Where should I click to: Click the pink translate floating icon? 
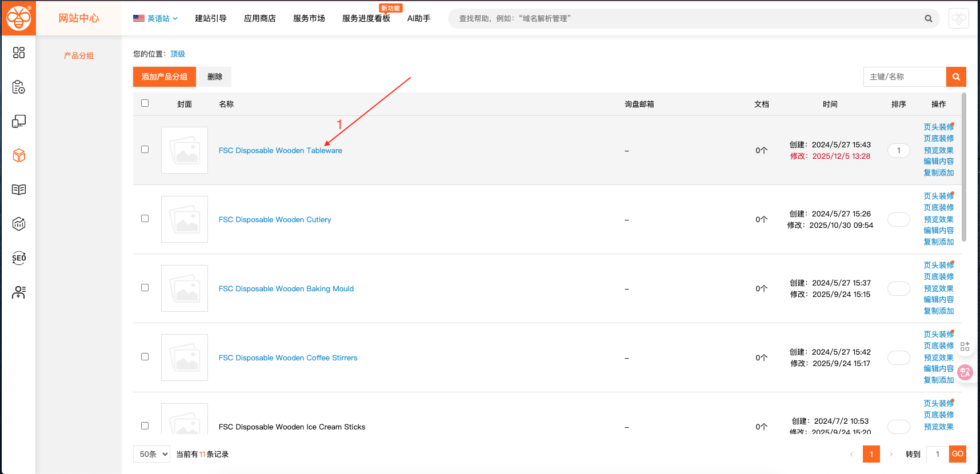(965, 372)
